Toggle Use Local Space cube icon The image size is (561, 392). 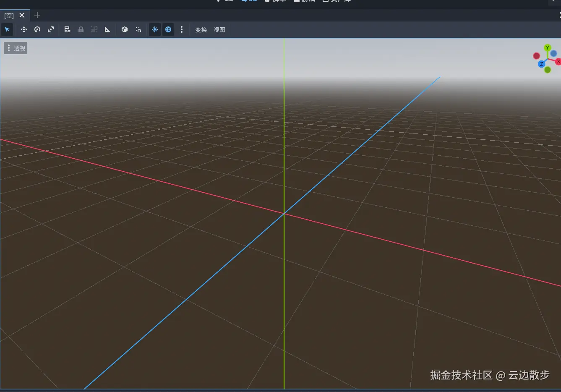point(125,30)
